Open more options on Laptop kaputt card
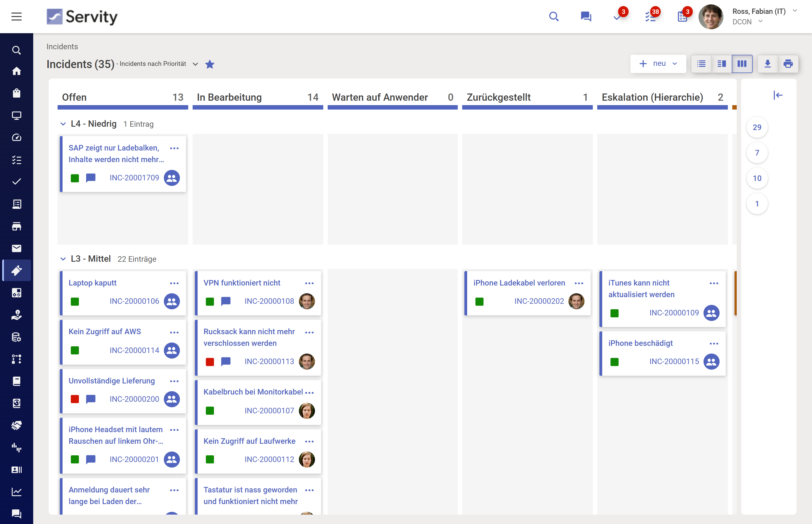The width and height of the screenshot is (812, 524). (x=174, y=283)
